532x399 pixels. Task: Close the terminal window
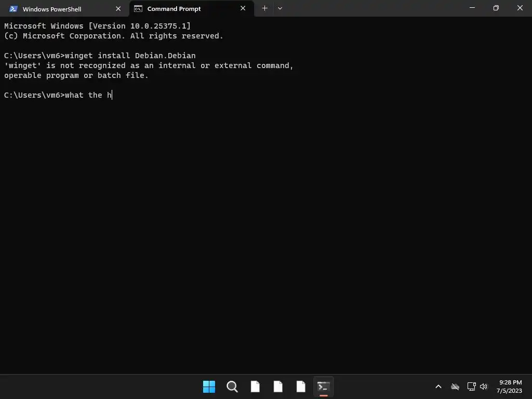click(x=520, y=8)
